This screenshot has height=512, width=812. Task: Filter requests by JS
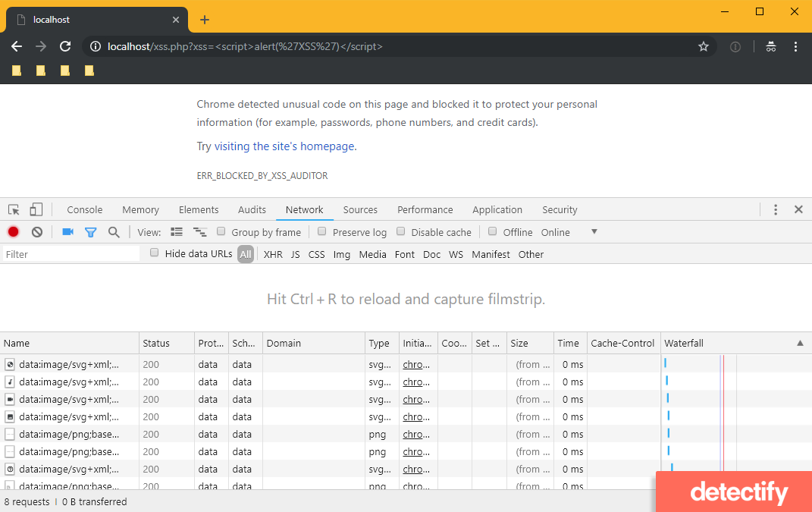click(x=295, y=254)
